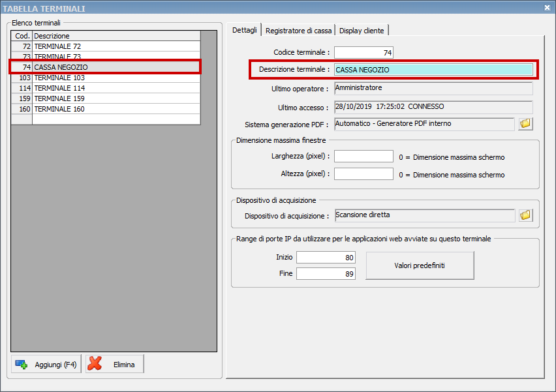This screenshot has height=392, width=556.
Task: Click the Fine port field
Action: [x=326, y=274]
